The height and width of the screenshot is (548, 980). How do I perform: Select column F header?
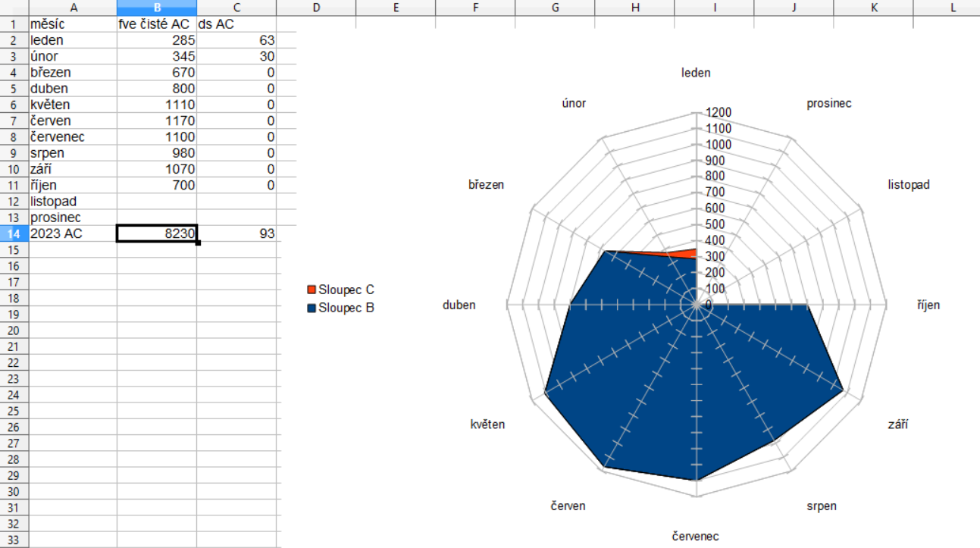point(475,8)
